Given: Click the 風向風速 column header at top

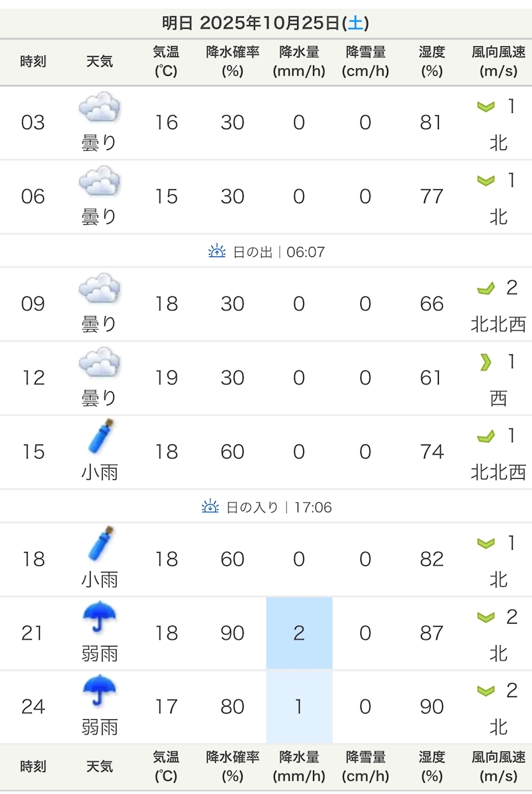Looking at the screenshot, I should (498, 61).
